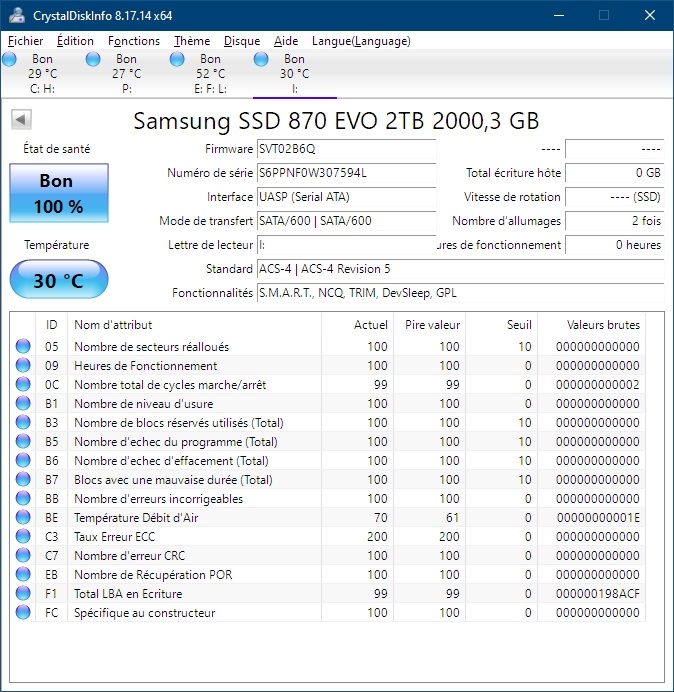
Task: Open the Aide menu
Action: (x=286, y=41)
